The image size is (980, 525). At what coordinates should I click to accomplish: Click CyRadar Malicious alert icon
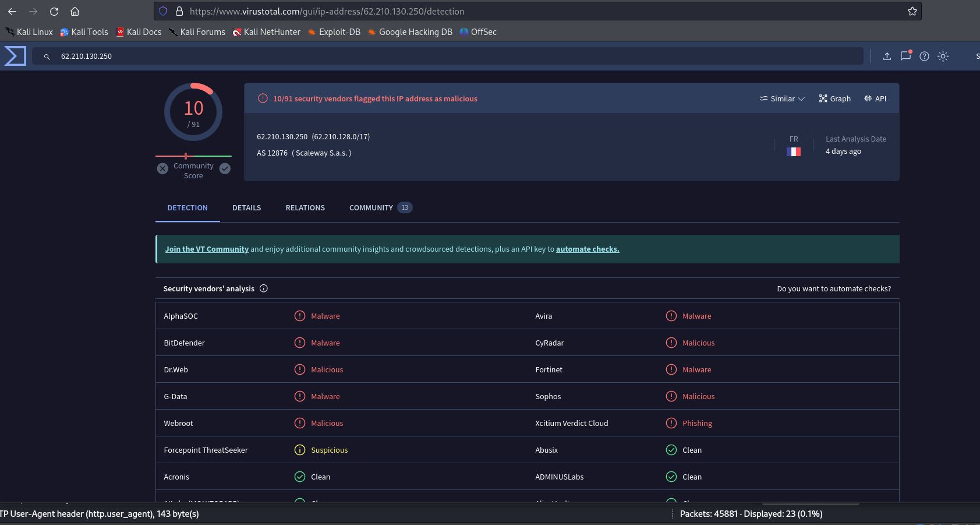click(x=671, y=343)
